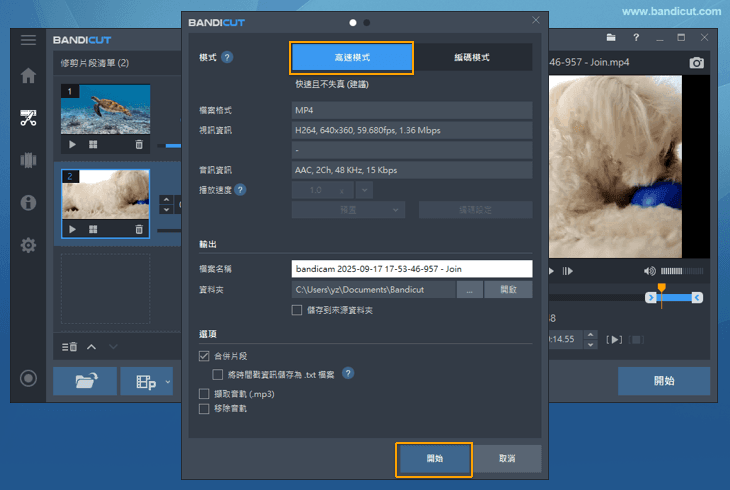
Task: Click the 取消 button
Action: point(507,459)
